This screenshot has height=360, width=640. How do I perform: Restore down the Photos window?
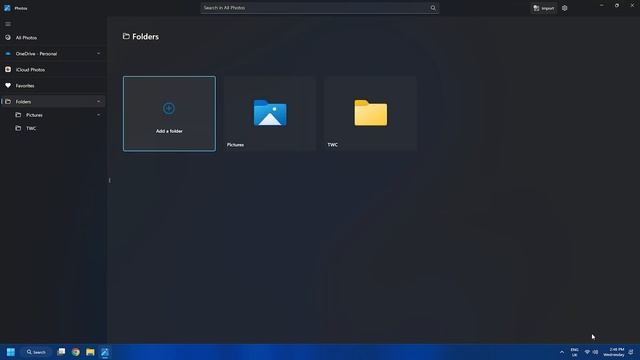(617, 6)
